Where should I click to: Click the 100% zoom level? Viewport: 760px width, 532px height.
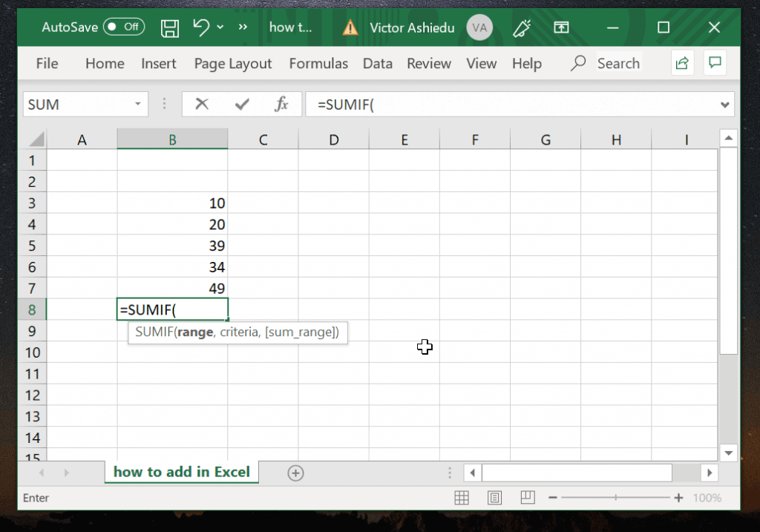707,498
